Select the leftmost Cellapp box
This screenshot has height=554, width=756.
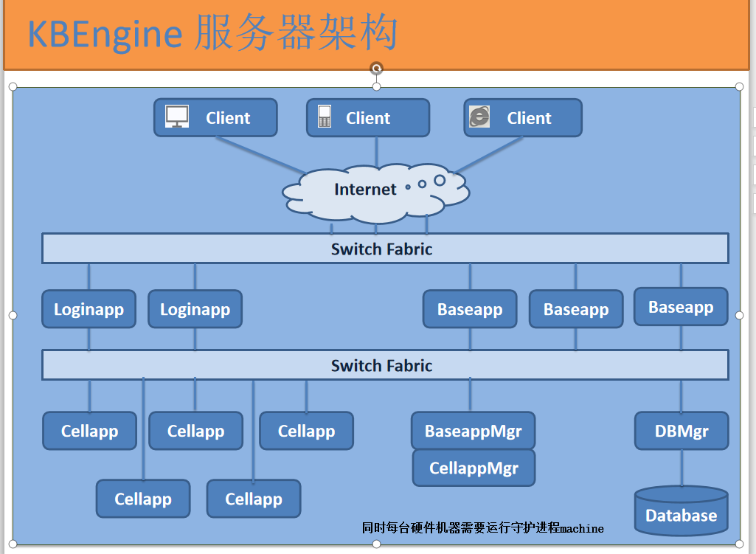pos(89,431)
